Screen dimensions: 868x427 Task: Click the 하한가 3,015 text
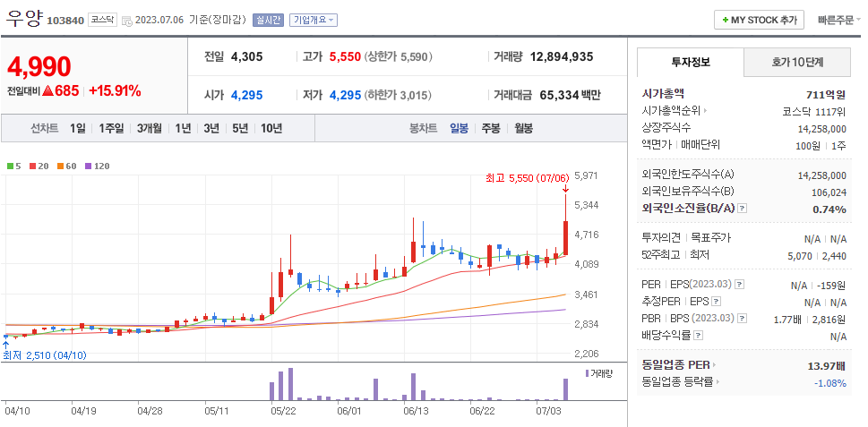[397, 95]
